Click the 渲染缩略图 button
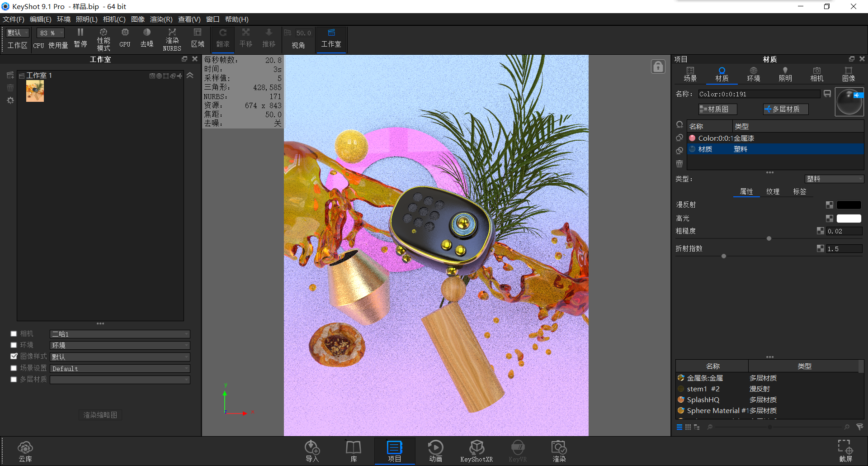868x466 pixels. click(100, 415)
